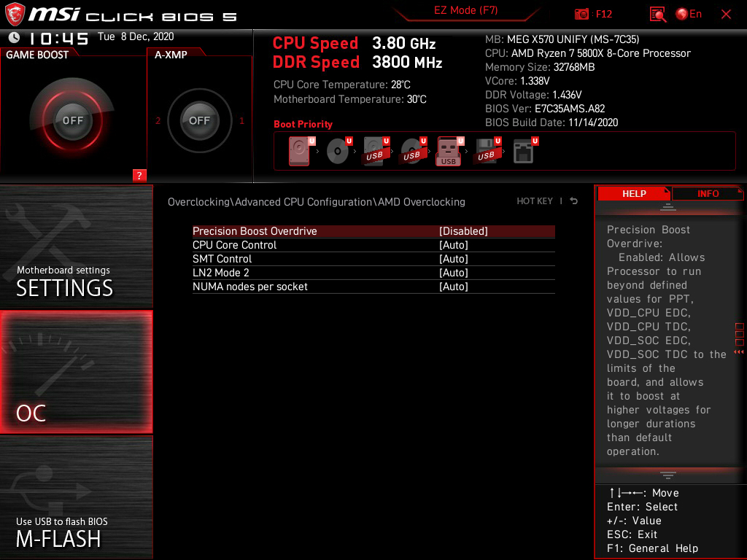747x560 pixels.
Task: Select A-XMP profile 1
Action: pos(241,121)
